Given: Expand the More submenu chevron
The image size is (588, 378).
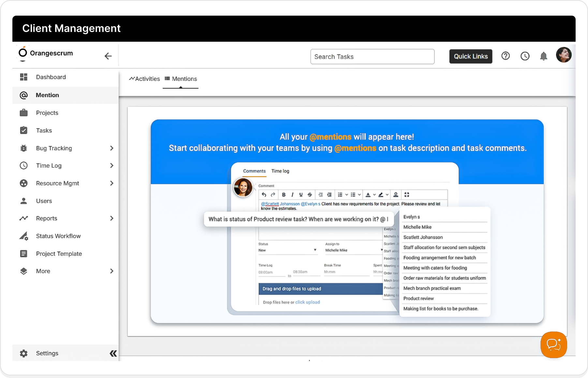Looking at the screenshot, I should [x=112, y=271].
